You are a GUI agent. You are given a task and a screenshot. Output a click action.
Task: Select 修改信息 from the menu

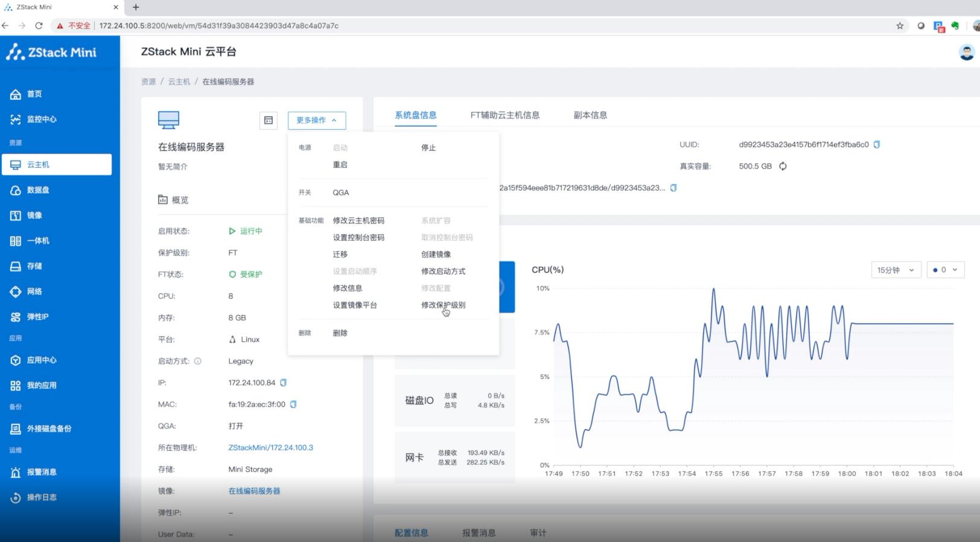coord(348,289)
